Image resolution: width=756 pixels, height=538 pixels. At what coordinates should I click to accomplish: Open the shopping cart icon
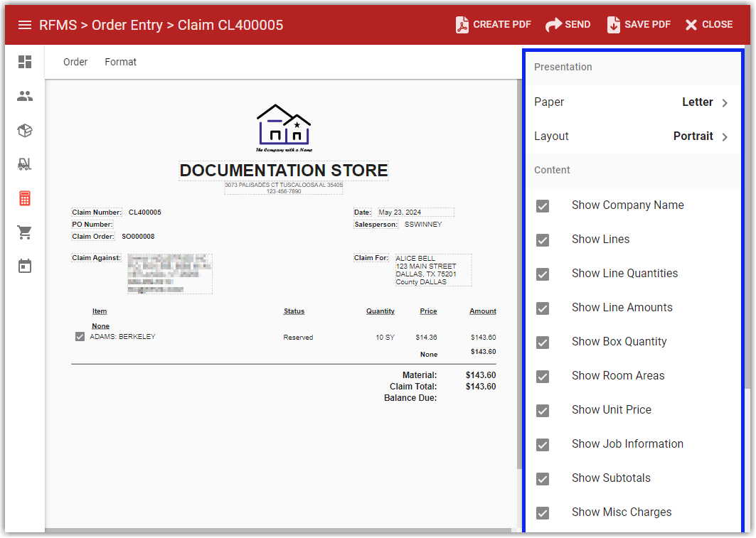point(25,232)
